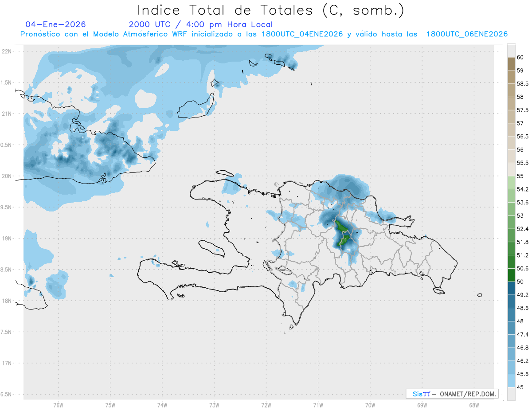The height and width of the screenshot is (411, 532).
Task: Click the colorbar value '50'
Action: 520,282
